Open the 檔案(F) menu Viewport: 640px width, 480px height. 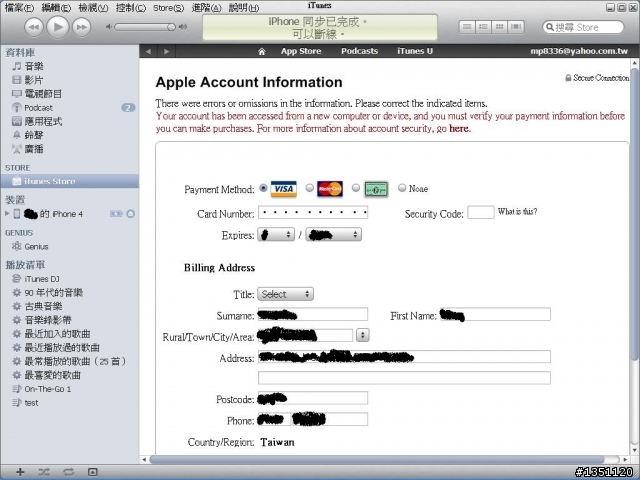click(x=19, y=8)
